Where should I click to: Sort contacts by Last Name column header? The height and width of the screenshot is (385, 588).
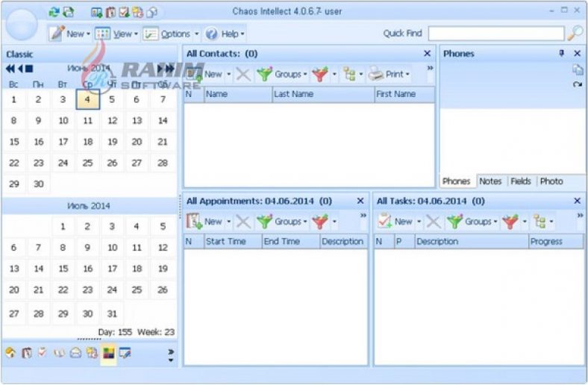point(323,95)
